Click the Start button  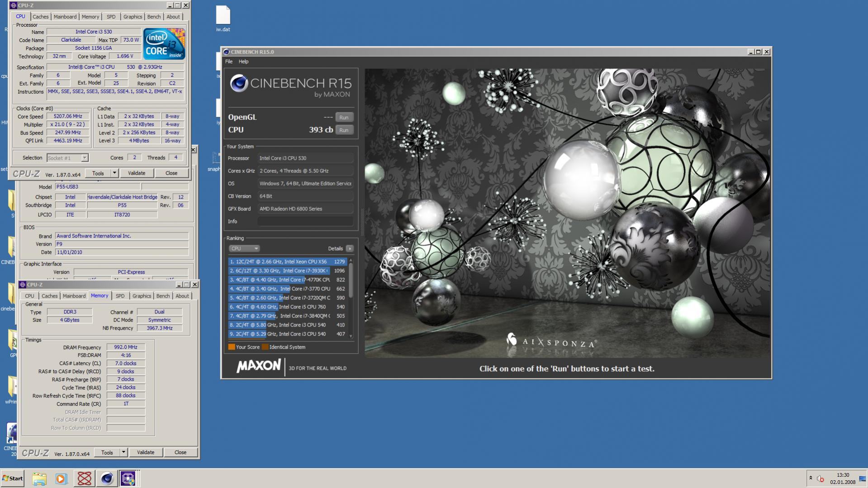click(13, 479)
